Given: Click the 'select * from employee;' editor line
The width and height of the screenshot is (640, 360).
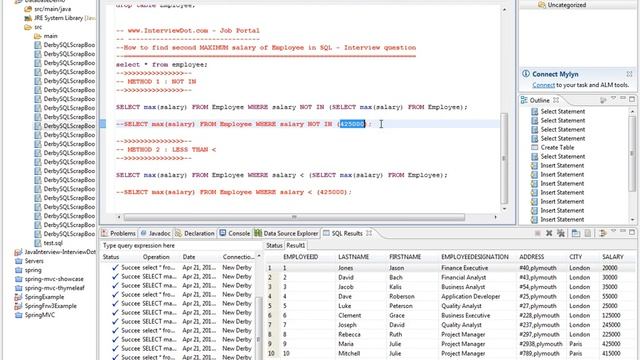Looking at the screenshot, I should pos(162,64).
